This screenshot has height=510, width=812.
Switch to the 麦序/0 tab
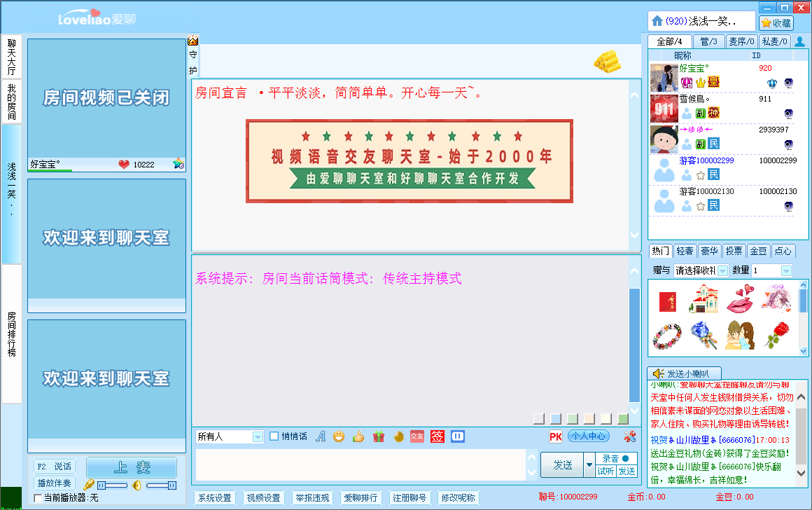pos(741,41)
